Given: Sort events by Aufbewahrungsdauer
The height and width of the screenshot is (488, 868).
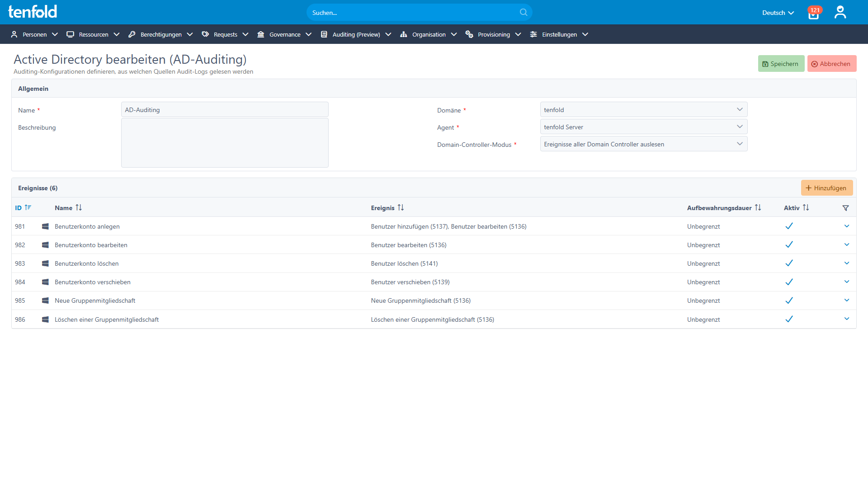Looking at the screenshot, I should 759,207.
